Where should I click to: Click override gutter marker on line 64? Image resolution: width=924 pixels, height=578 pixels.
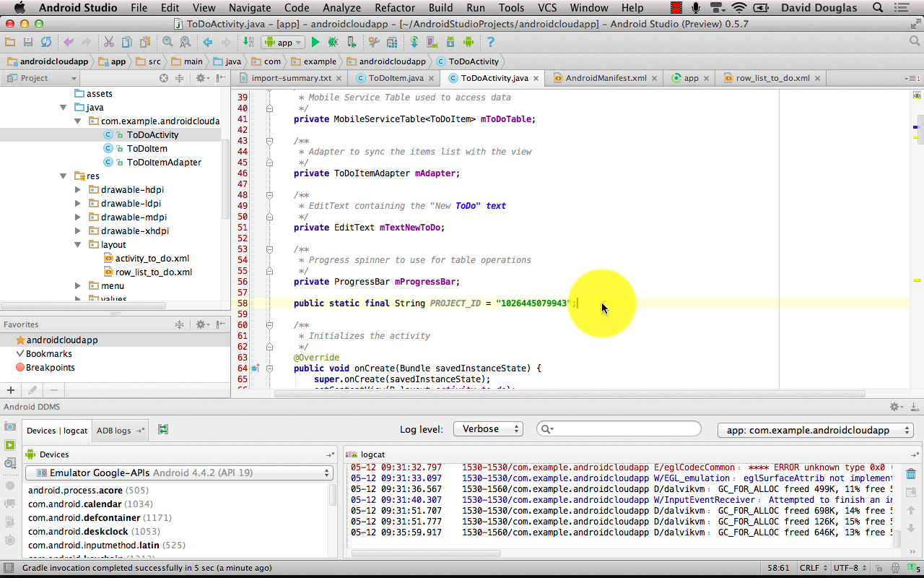255,368
